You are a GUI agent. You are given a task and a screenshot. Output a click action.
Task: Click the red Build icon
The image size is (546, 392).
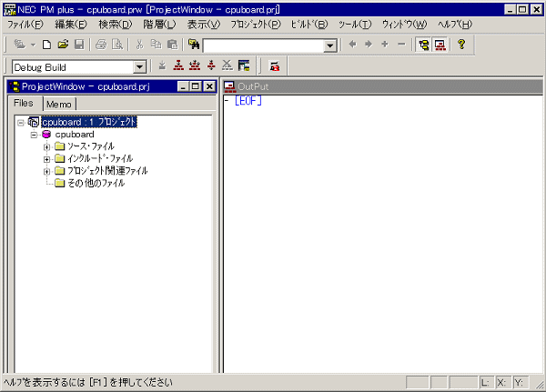178,65
